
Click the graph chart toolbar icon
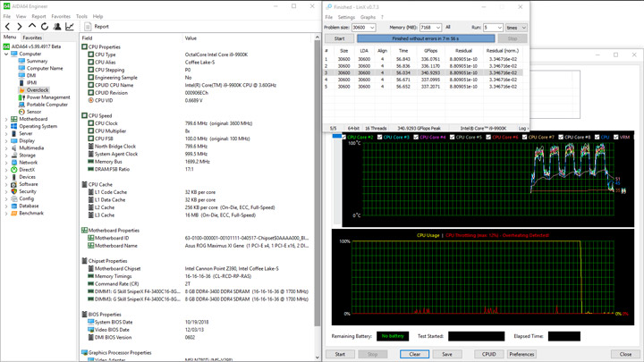pos(70,27)
